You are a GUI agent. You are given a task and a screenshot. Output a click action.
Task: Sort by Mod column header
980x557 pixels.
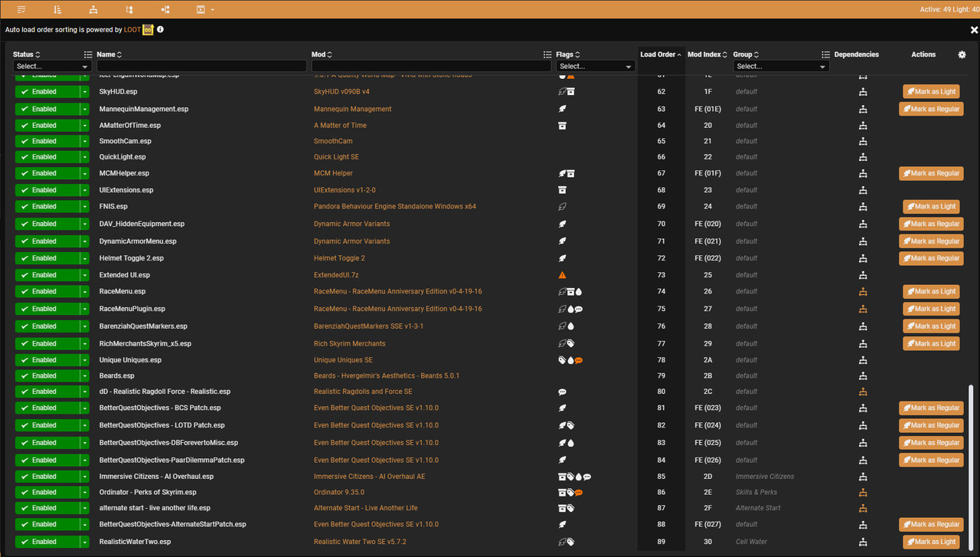(x=322, y=54)
